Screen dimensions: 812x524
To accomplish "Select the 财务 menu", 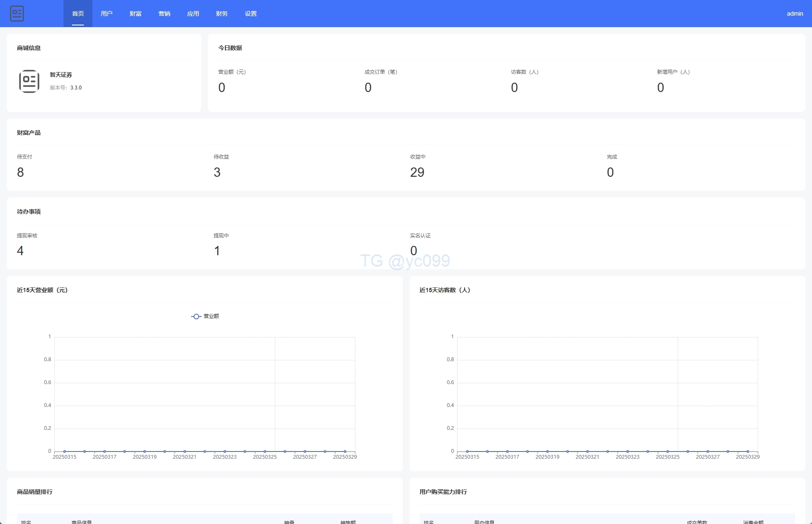I will [x=222, y=14].
